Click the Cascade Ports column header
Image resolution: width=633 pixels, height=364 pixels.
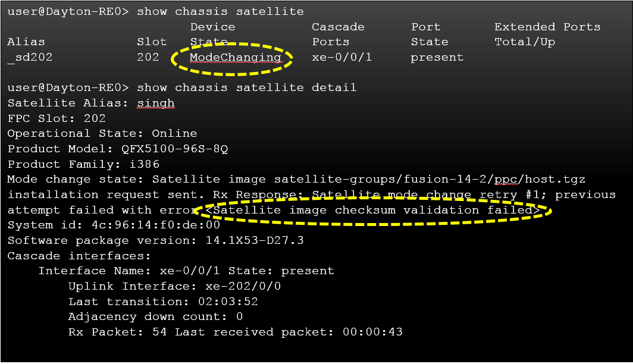tap(338, 34)
